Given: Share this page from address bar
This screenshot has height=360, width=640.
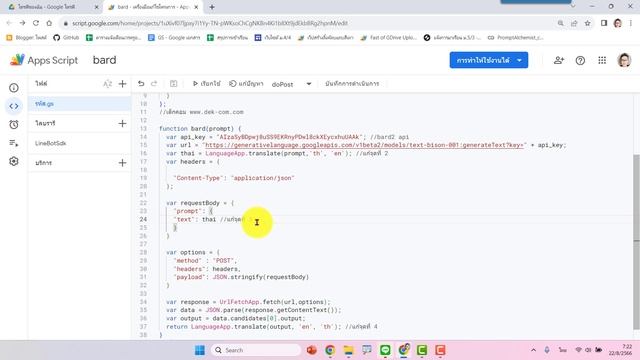Looking at the screenshot, I should [574, 23].
